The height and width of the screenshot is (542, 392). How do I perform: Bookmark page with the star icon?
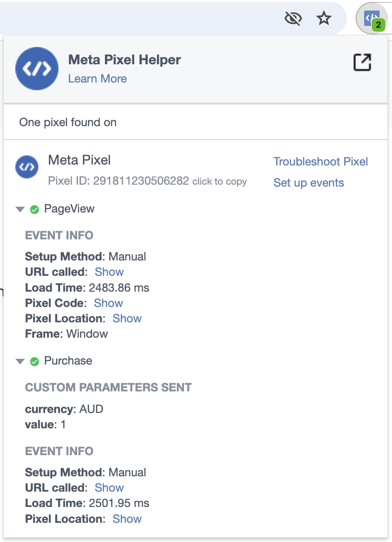(323, 18)
